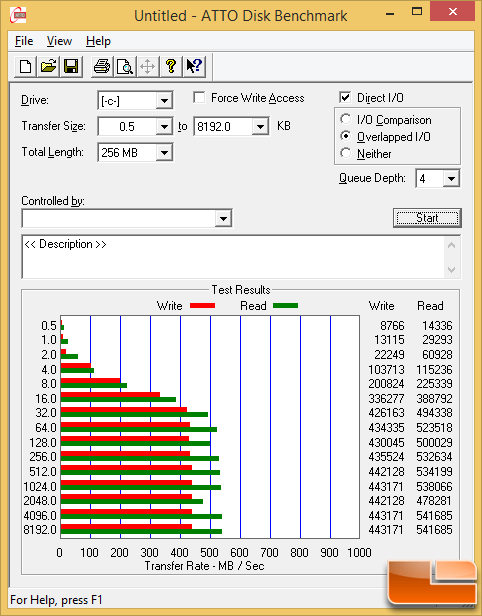Uncheck the Direct I/O checkbox

tap(345, 97)
